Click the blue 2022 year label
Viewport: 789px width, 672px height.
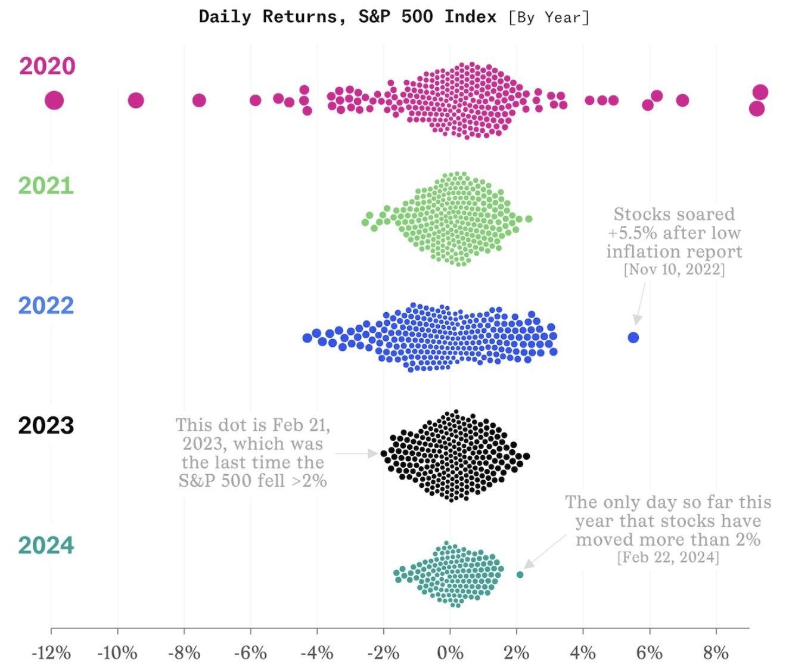pos(46,306)
